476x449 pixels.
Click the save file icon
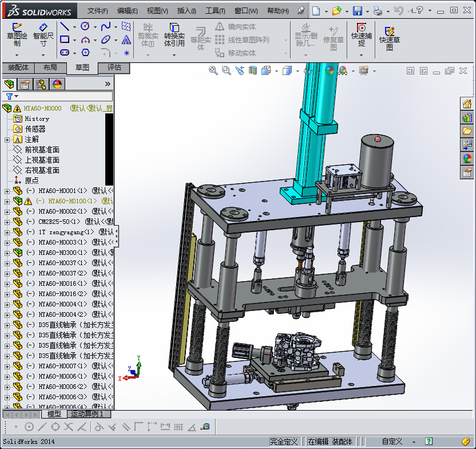point(357,11)
